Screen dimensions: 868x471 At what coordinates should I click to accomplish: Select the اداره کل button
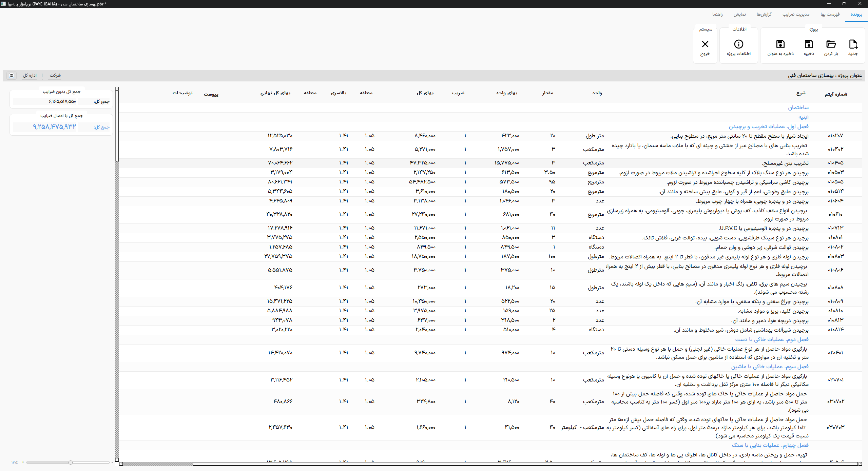tap(30, 75)
